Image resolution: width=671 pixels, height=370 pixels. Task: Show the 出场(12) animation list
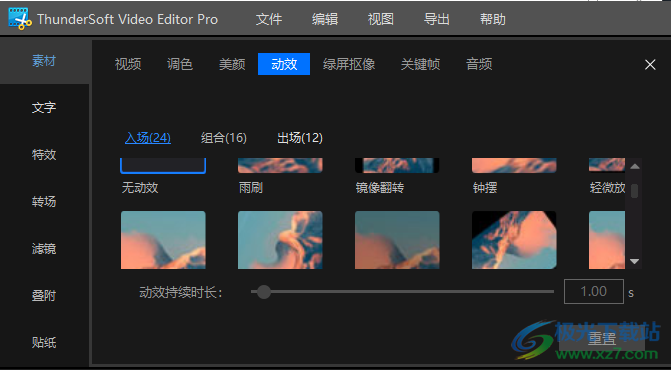(300, 138)
